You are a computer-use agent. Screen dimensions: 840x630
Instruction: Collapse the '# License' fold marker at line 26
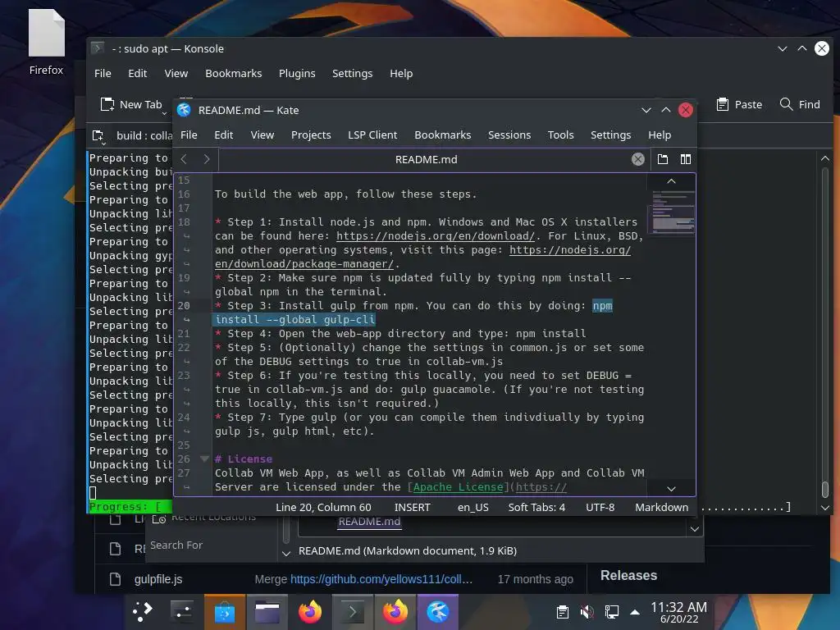204,459
